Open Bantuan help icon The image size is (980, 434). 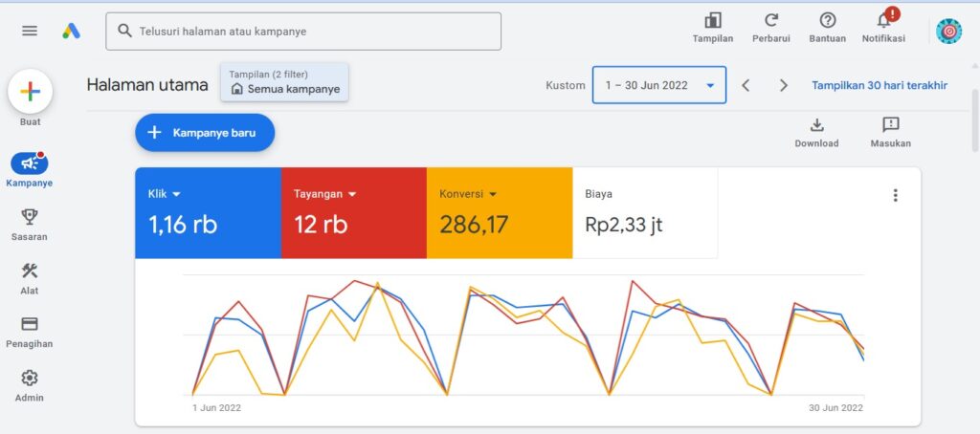click(x=827, y=21)
